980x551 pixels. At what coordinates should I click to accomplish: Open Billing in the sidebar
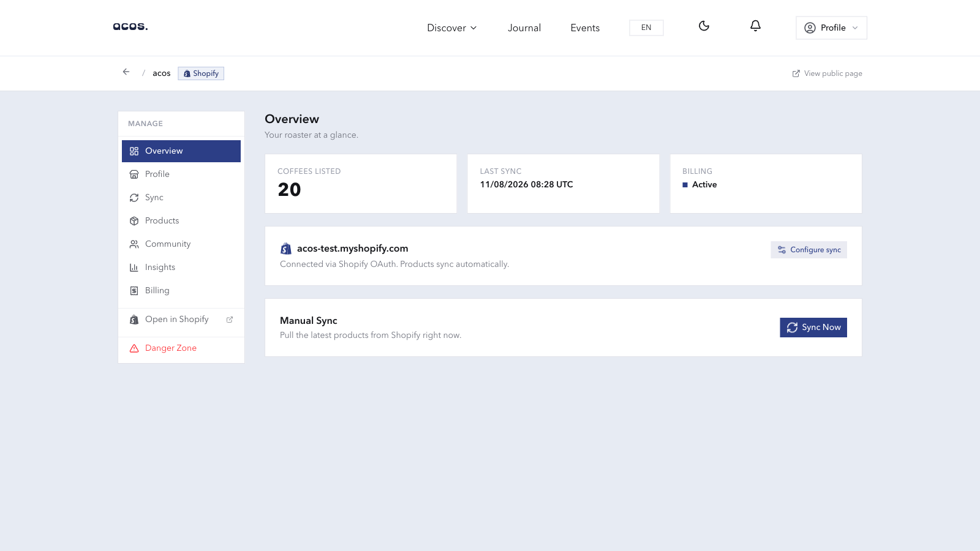click(x=181, y=291)
